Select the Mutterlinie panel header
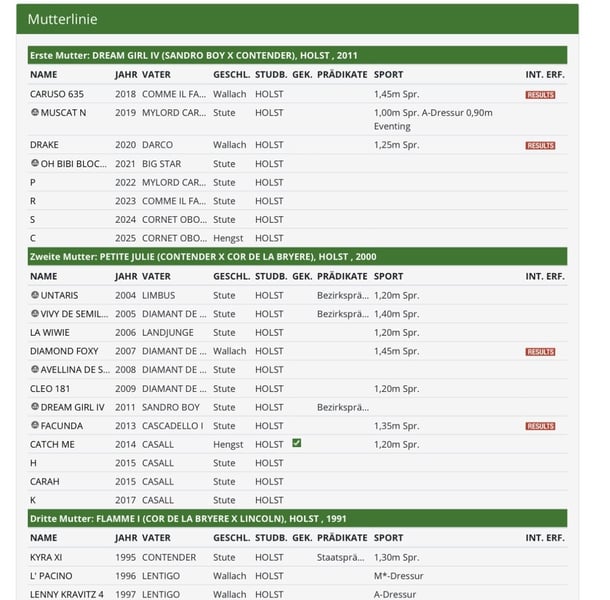The height and width of the screenshot is (600, 610). click(297, 19)
